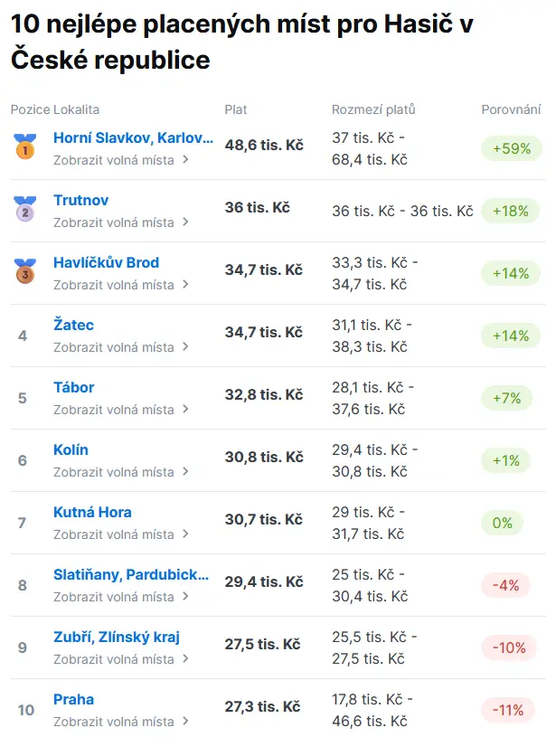Click the silver second-place medal icon
The width and height of the screenshot is (556, 756).
coord(23,209)
